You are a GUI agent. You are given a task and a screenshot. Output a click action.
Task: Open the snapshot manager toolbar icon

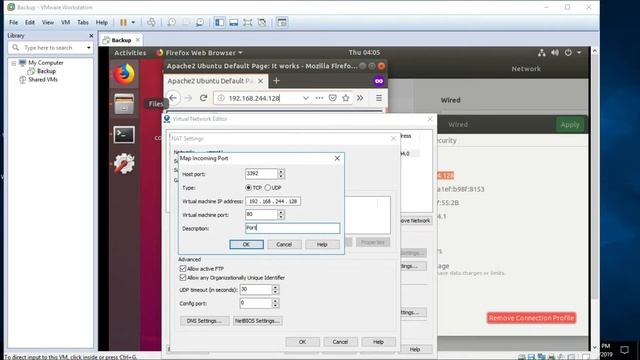point(200,22)
